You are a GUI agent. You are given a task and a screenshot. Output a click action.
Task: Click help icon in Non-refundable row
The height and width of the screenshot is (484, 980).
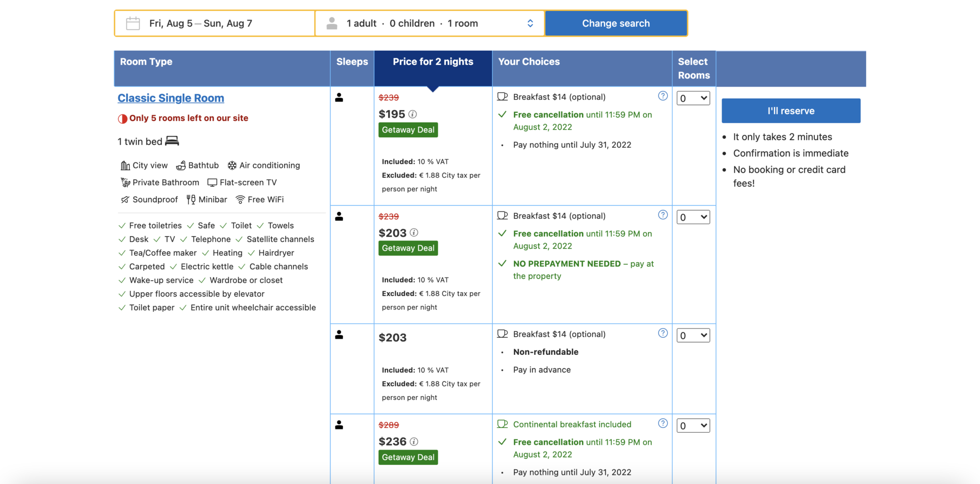[663, 333]
